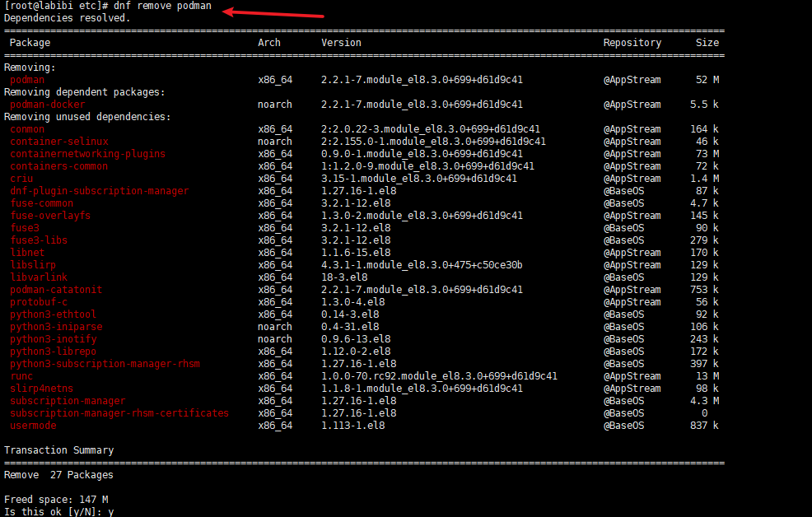Select the 'python3-inotify' package name
Viewport: 812px width, 517px height.
pos(53,339)
